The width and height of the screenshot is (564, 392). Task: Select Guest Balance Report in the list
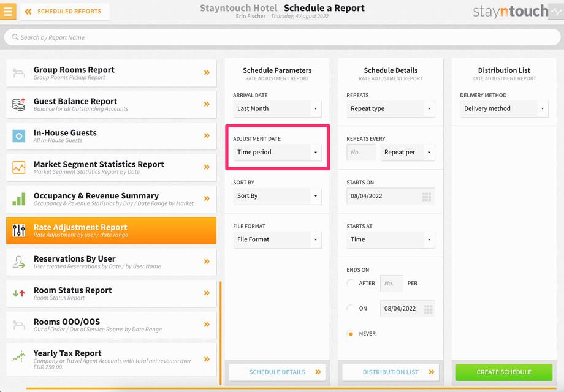(x=111, y=104)
